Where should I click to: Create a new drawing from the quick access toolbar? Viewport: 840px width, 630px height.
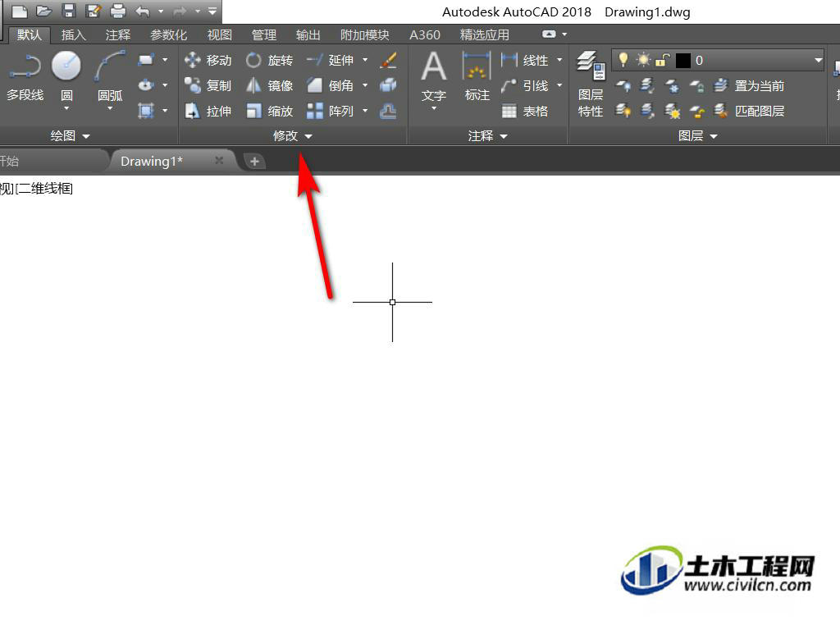[x=20, y=11]
